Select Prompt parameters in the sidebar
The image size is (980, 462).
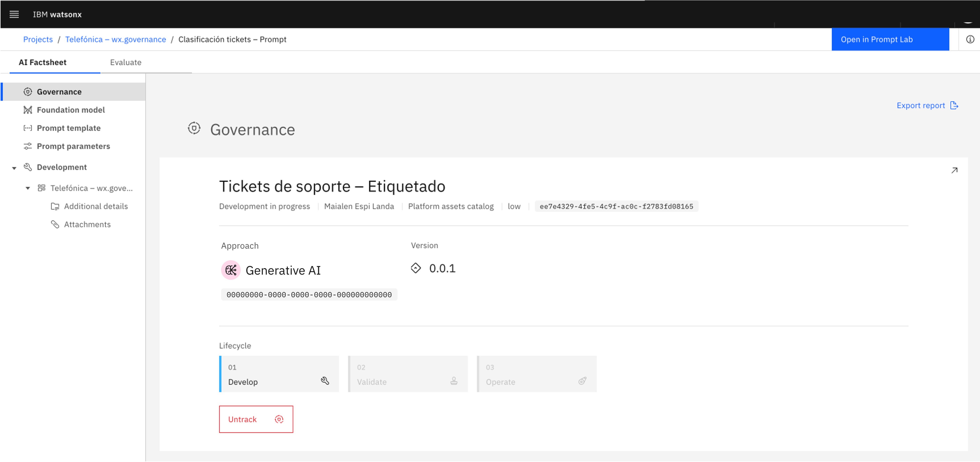[x=73, y=146]
